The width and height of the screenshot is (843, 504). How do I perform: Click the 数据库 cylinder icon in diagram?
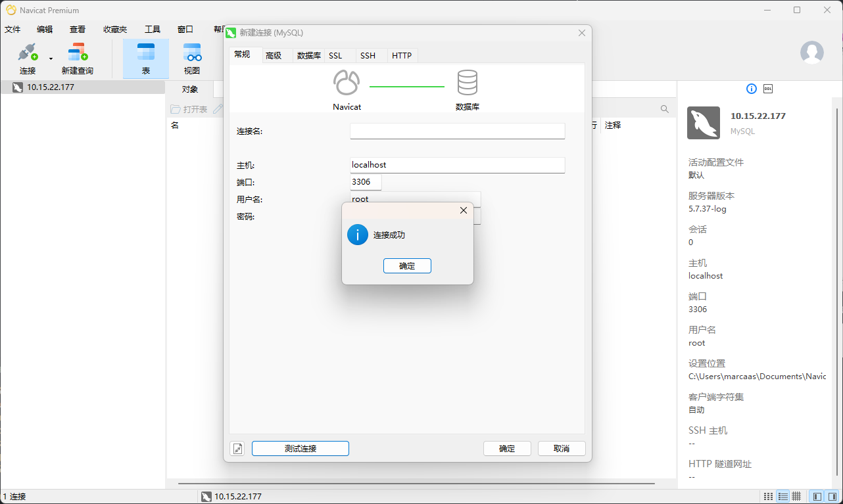click(x=468, y=83)
